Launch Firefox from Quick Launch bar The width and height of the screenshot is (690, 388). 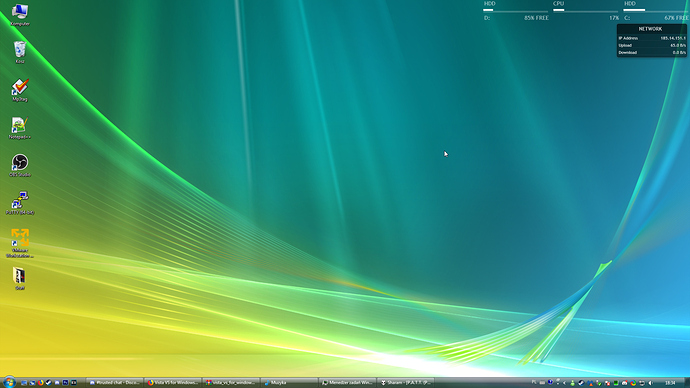click(x=40, y=383)
